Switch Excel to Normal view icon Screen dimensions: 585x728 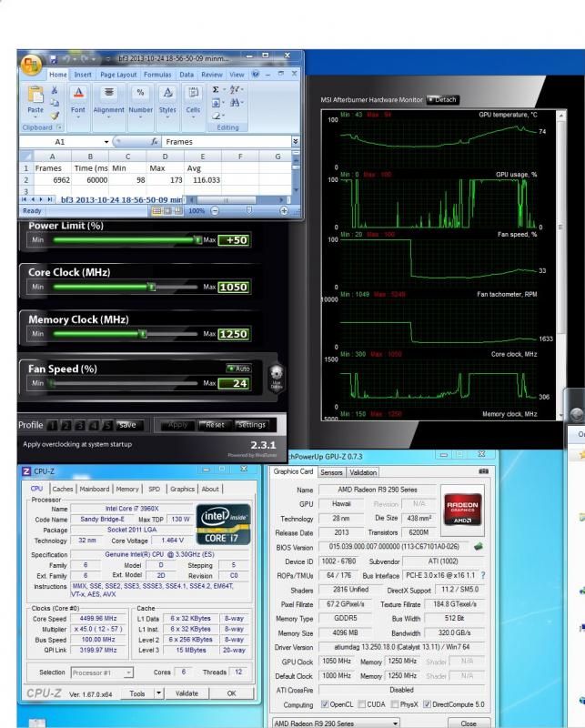coord(156,211)
